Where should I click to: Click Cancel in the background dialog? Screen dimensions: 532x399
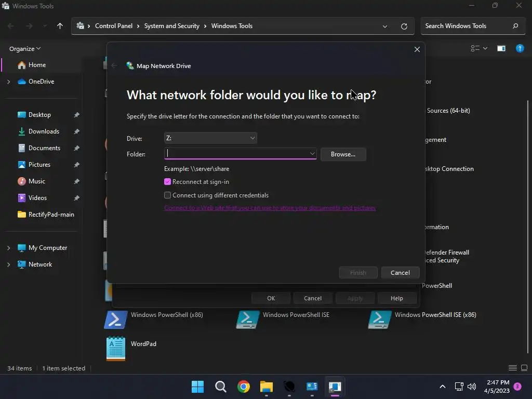(x=312, y=298)
